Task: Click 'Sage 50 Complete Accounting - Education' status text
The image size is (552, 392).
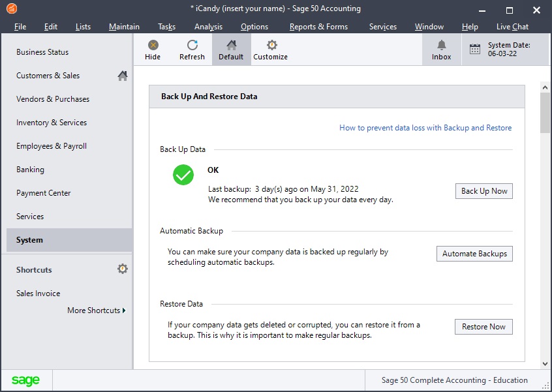Action: [x=455, y=380]
